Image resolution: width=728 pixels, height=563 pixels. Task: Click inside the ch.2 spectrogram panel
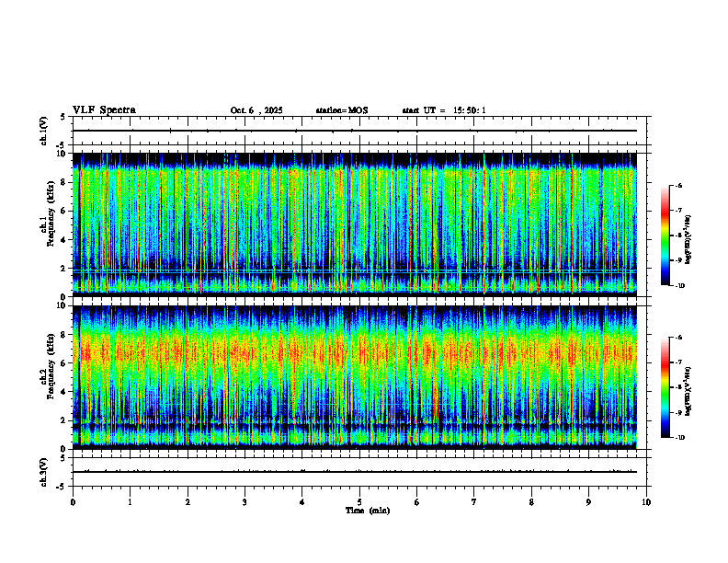[x=355, y=377]
